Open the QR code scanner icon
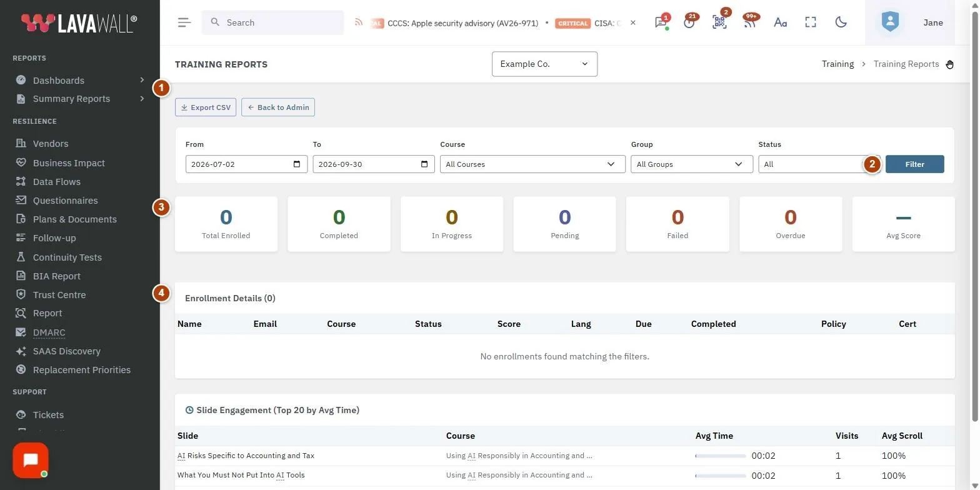 (719, 22)
